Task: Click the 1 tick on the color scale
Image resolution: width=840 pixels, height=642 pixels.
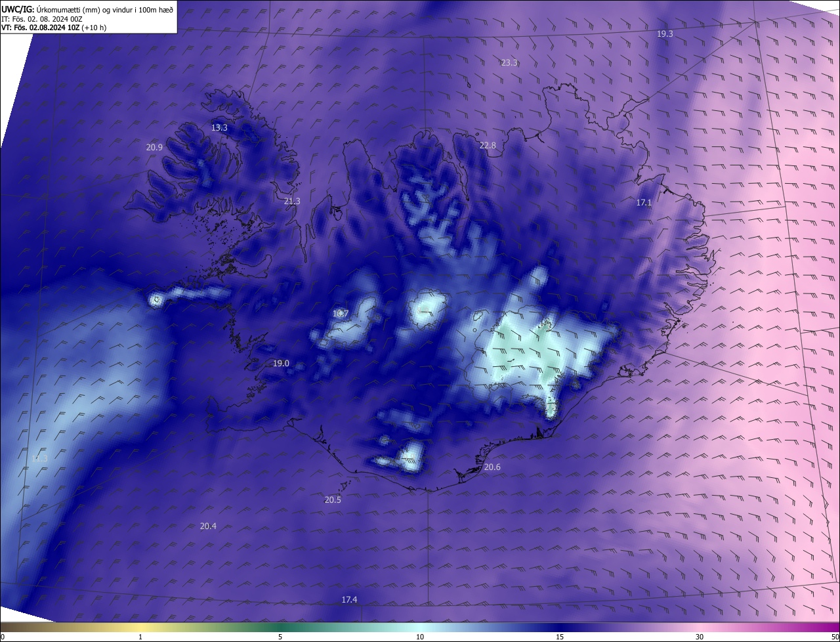Action: (140, 637)
